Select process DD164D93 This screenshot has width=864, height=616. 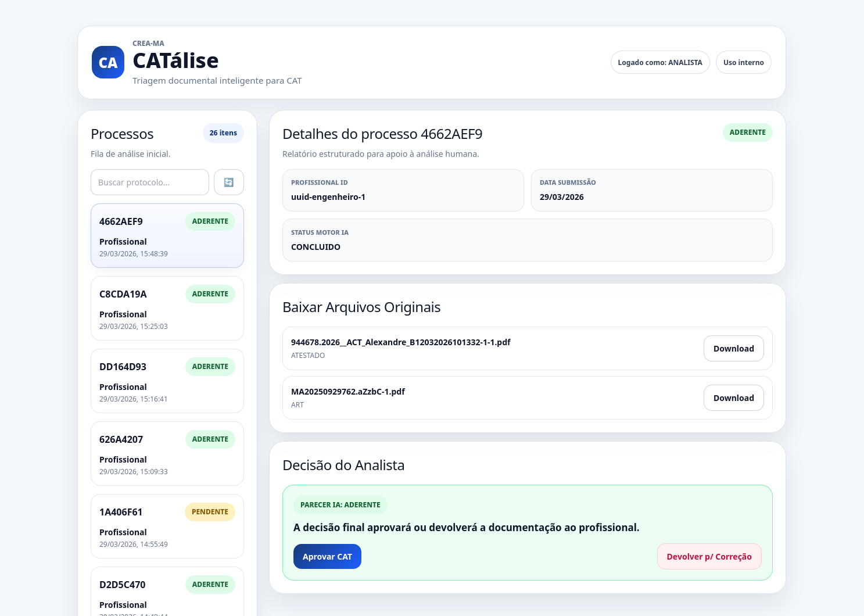pos(167,381)
